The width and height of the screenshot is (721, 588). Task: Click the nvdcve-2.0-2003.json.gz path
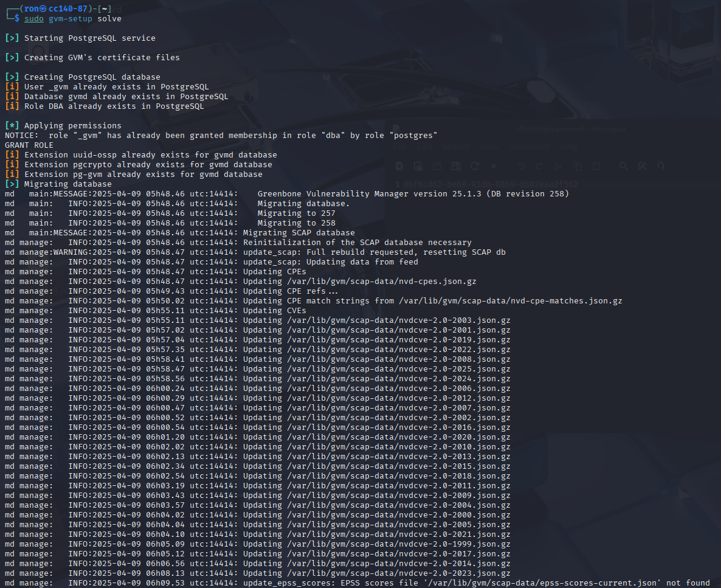coord(399,320)
